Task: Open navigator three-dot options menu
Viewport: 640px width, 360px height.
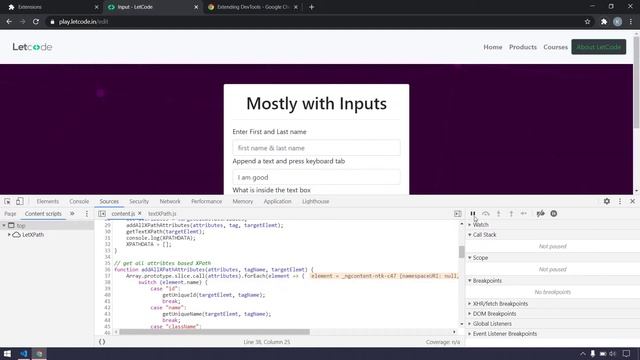Action: 87,213
